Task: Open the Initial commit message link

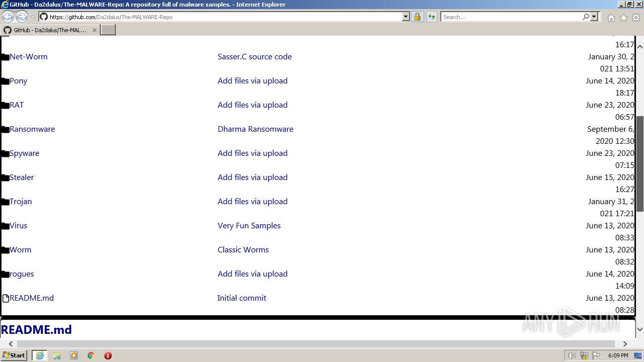Action: (x=242, y=298)
